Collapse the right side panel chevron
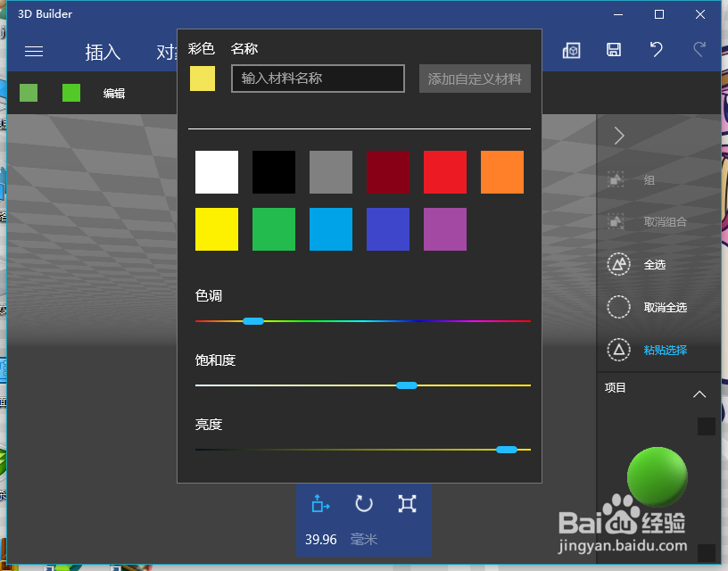The image size is (728, 571). click(x=619, y=136)
